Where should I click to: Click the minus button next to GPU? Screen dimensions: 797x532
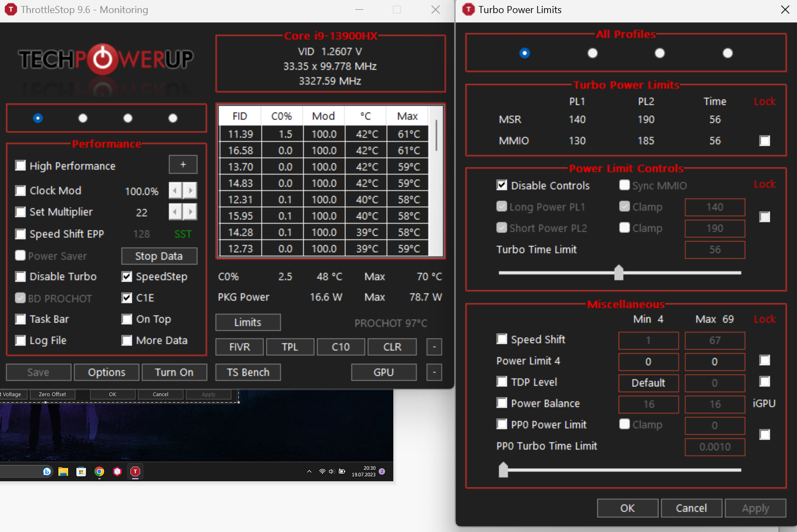point(434,372)
